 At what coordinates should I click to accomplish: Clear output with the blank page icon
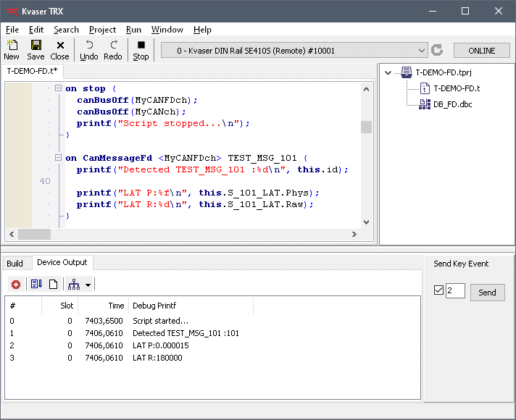[53, 285]
